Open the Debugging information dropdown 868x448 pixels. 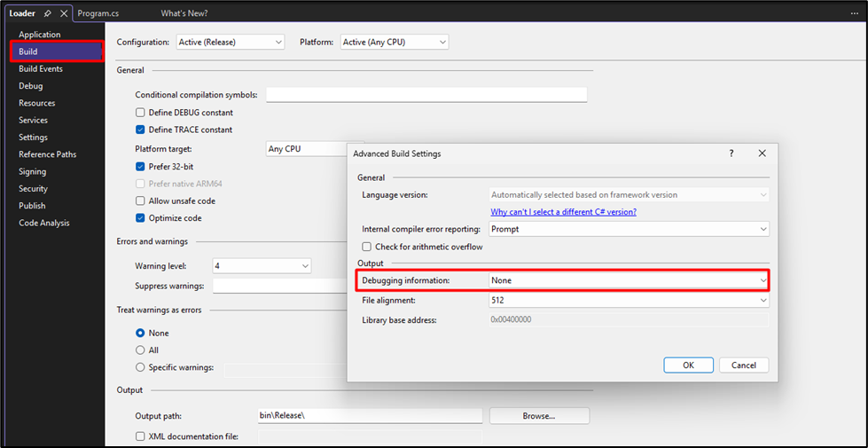[629, 280]
